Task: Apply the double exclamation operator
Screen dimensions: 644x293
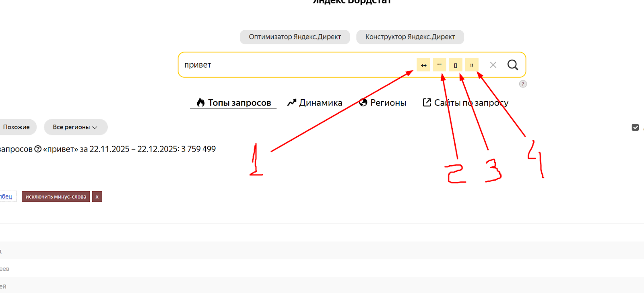Action: tap(471, 65)
